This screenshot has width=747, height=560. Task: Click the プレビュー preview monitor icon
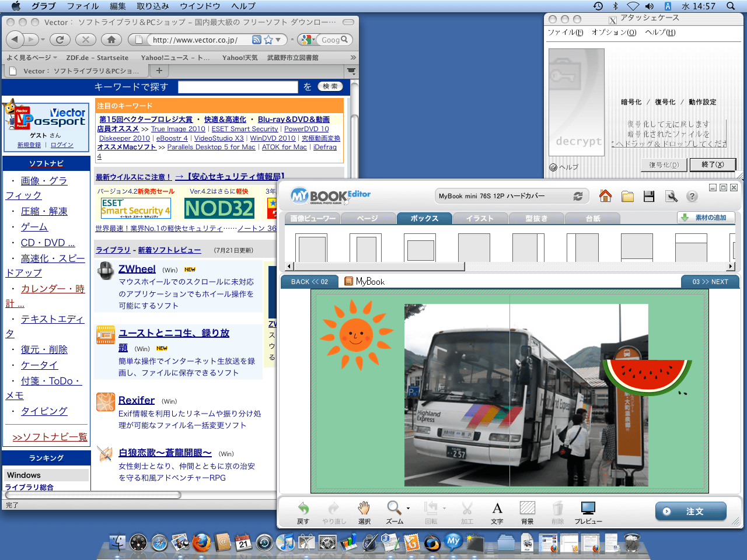pyautogui.click(x=588, y=513)
